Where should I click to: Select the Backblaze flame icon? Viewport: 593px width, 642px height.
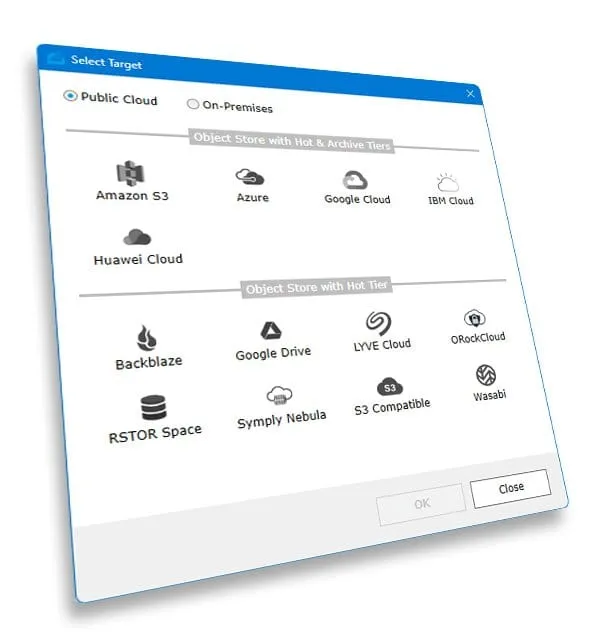[146, 338]
